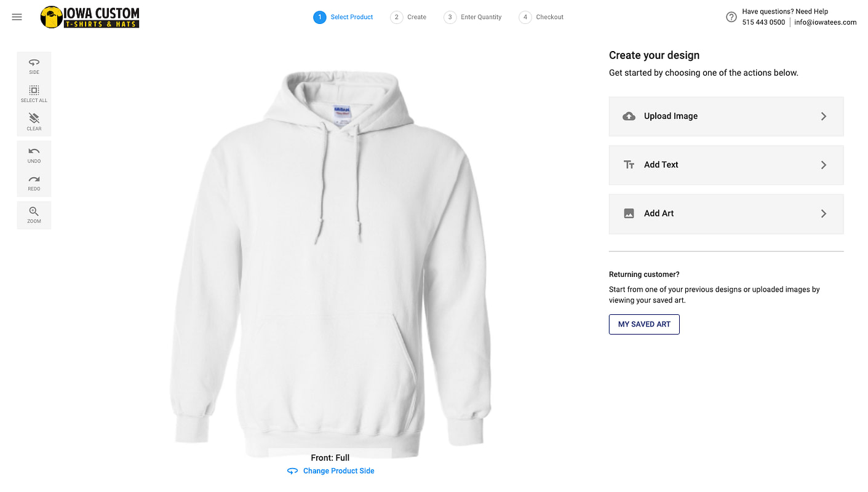
Task: Click the Side rotate tool icon
Action: [34, 66]
